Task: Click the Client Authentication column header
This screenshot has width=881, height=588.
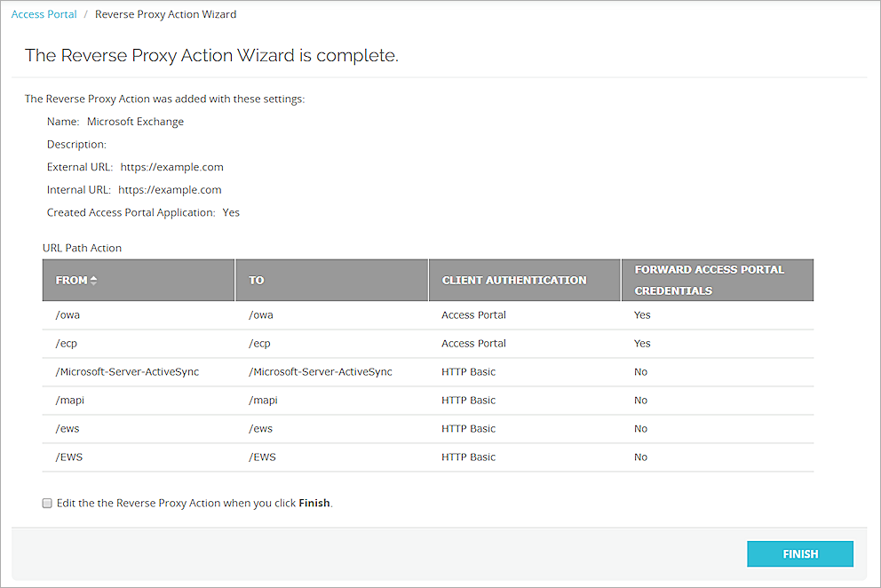Action: pyautogui.click(x=514, y=280)
